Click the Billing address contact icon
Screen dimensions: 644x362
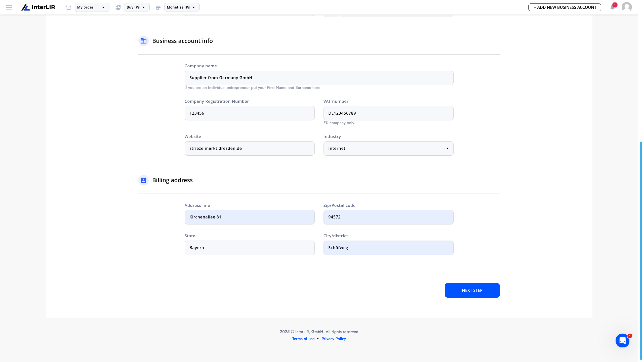coord(143,180)
